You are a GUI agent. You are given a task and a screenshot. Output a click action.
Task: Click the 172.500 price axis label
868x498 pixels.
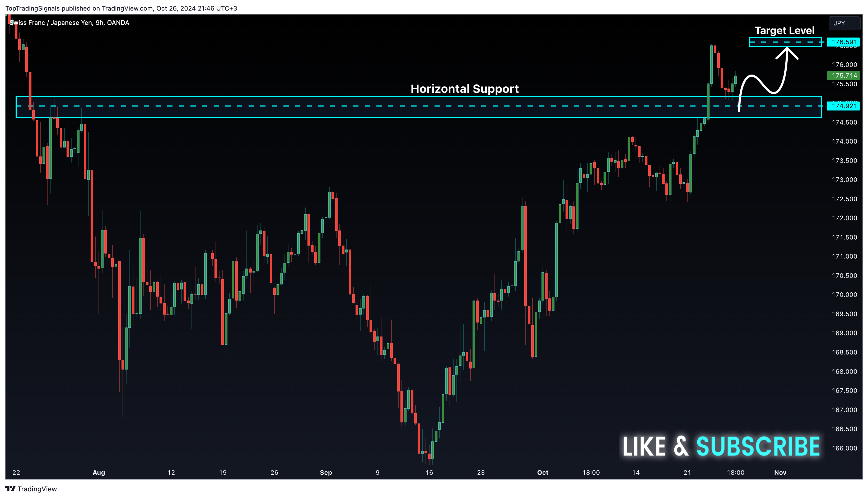844,199
